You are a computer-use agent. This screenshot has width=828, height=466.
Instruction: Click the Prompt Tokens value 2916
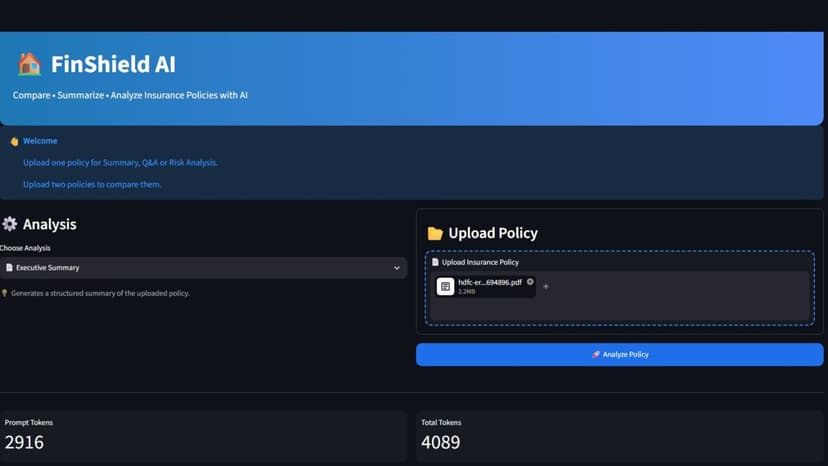[24, 442]
